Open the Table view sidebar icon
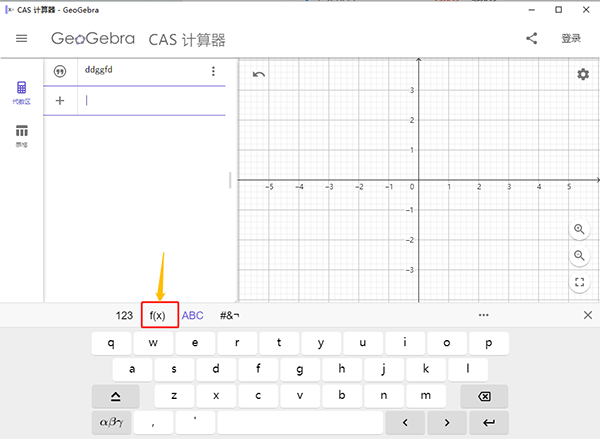600x439 pixels. (x=21, y=135)
